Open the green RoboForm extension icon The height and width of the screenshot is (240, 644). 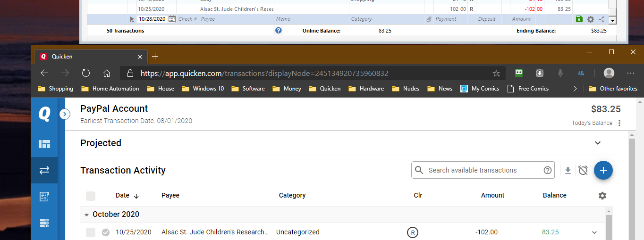coord(519,73)
